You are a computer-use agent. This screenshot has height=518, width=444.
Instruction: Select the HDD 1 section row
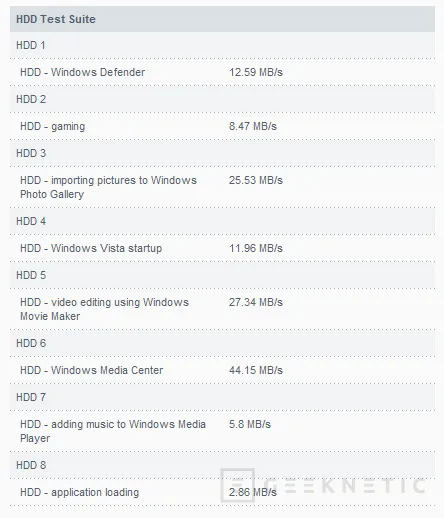tap(222, 45)
